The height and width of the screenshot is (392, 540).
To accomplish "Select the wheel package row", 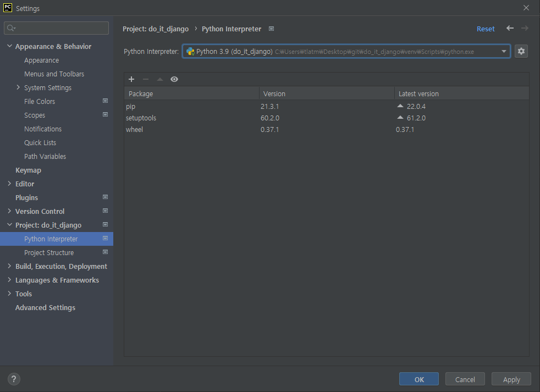I will coord(327,130).
